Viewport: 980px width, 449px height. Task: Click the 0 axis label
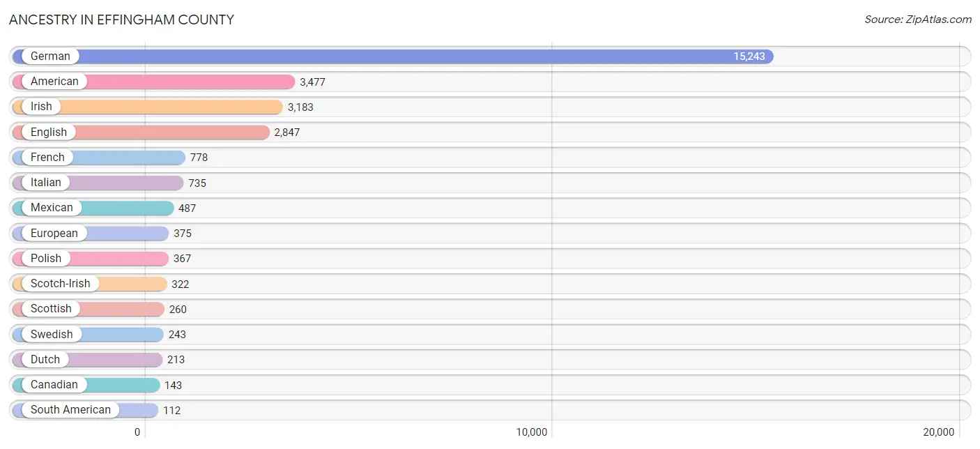click(x=137, y=432)
